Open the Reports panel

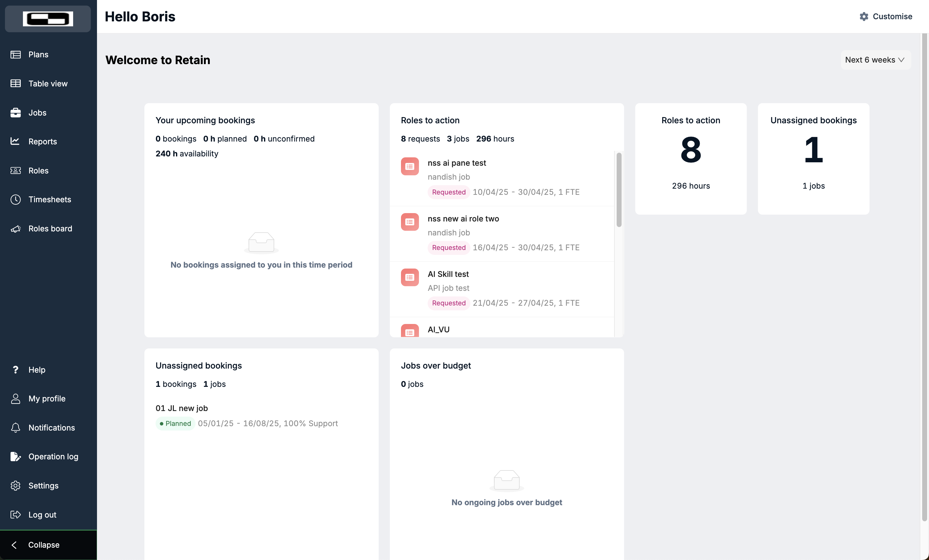(42, 141)
